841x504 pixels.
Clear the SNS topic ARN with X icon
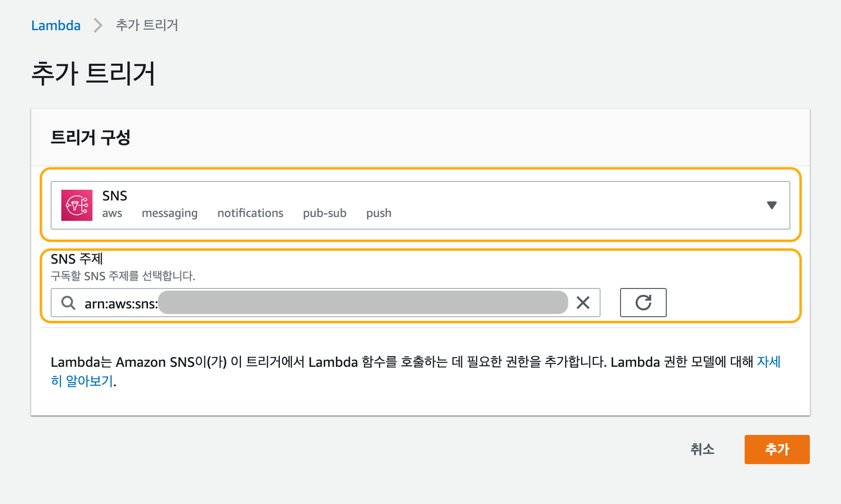583,303
